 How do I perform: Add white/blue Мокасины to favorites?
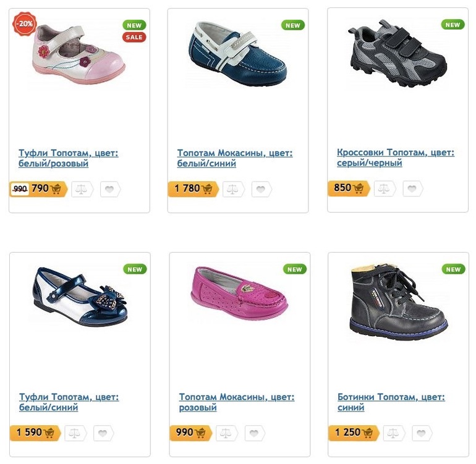click(261, 189)
